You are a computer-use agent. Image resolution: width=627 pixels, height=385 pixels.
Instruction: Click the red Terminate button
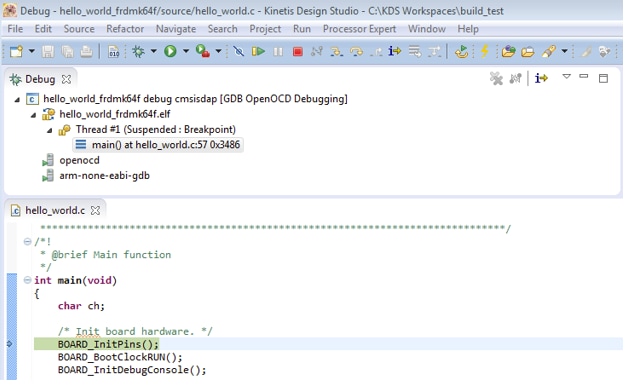click(x=298, y=52)
